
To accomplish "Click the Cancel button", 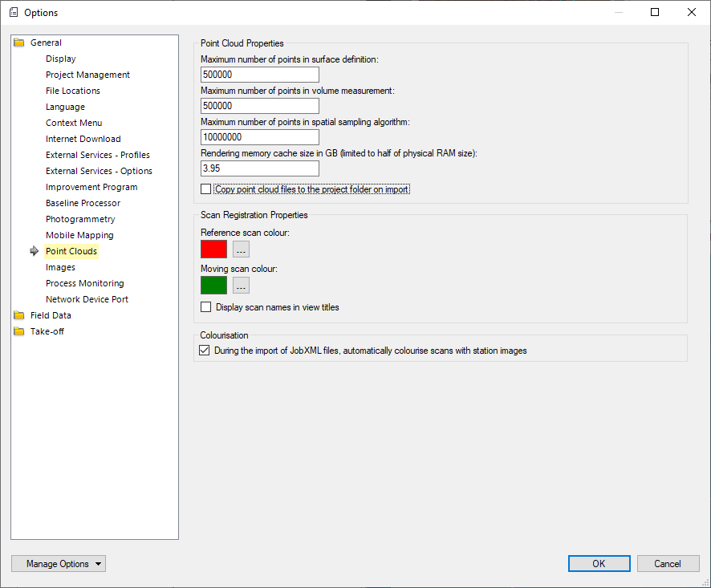I will [x=668, y=564].
